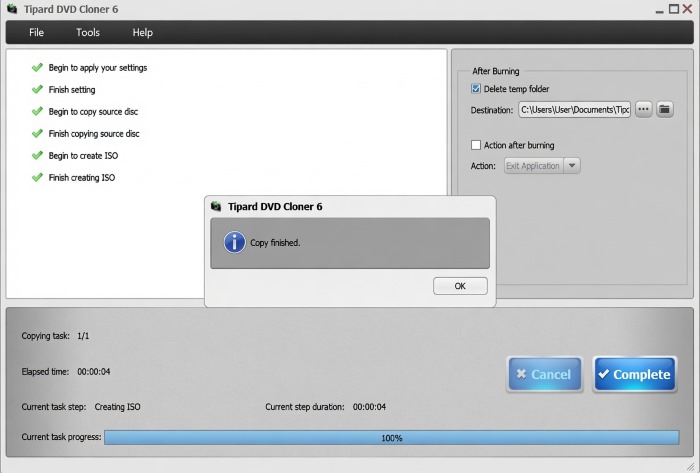700x473 pixels.
Task: Click checkmark beside Begin to copy source disc
Action: click(37, 111)
